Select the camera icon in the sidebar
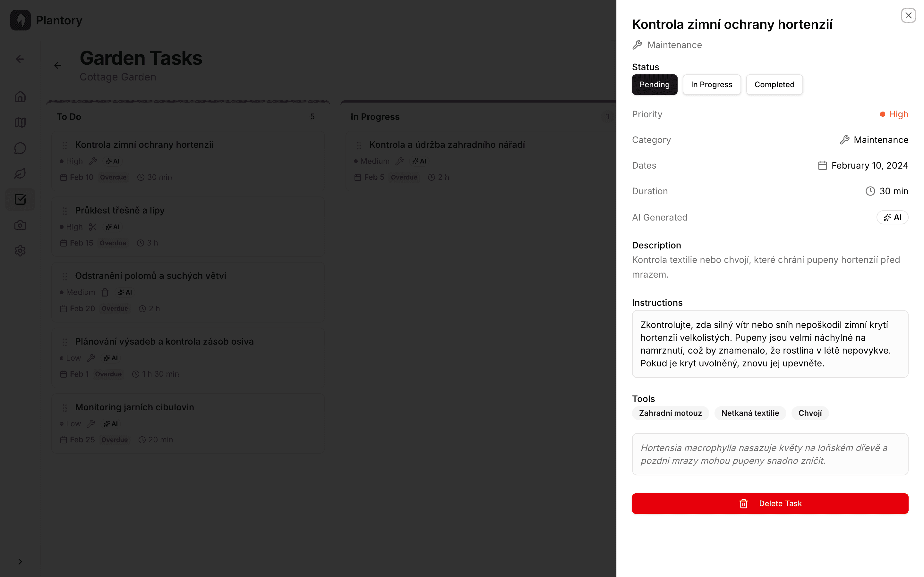 20,225
